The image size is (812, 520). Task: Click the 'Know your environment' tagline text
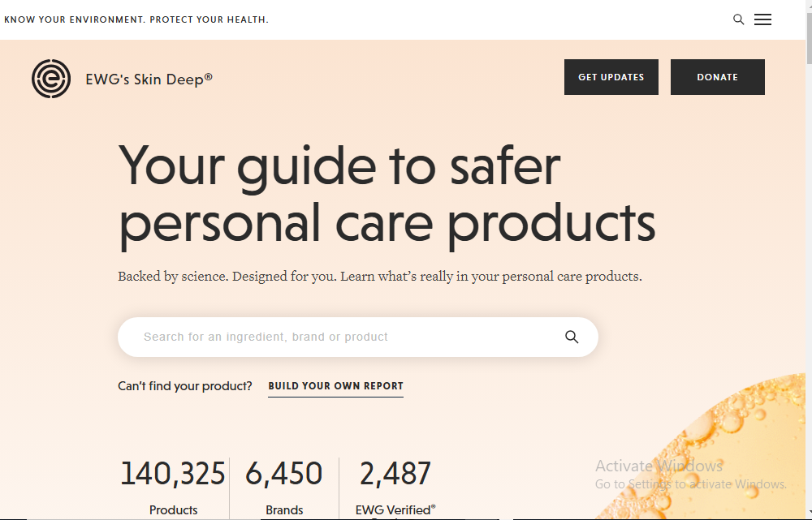(136, 19)
